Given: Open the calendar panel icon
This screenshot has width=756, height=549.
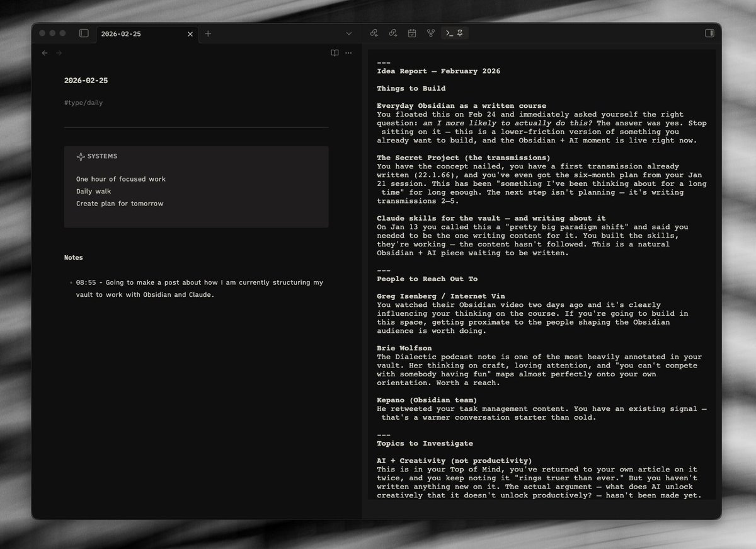Looking at the screenshot, I should [412, 33].
